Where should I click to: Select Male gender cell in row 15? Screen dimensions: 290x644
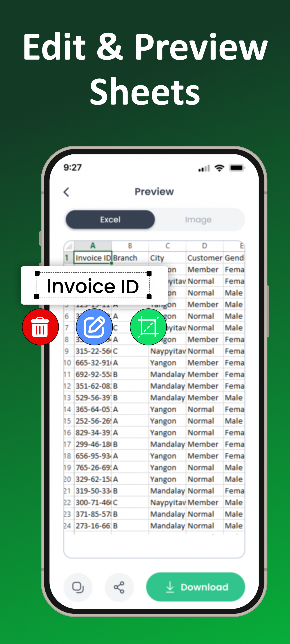click(x=234, y=421)
